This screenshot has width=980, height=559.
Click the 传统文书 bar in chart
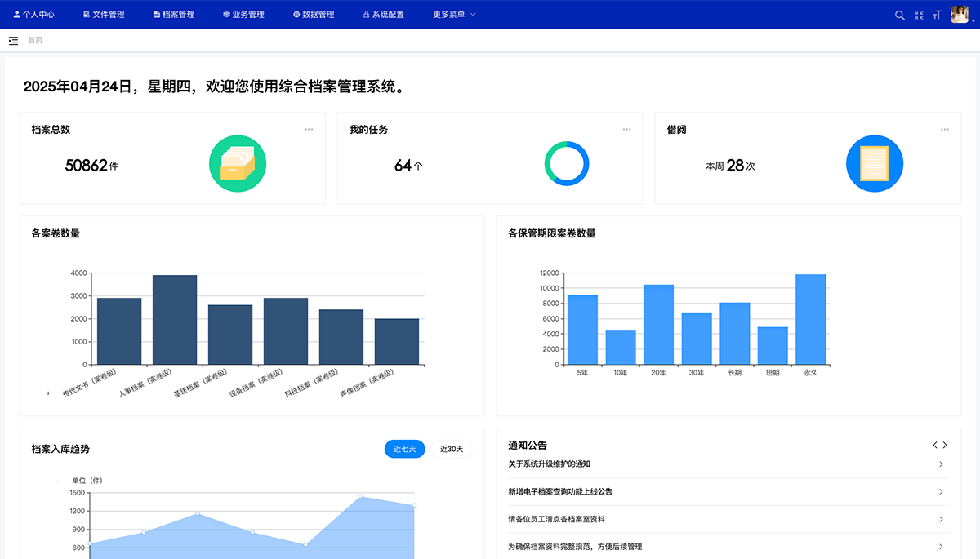tap(119, 331)
